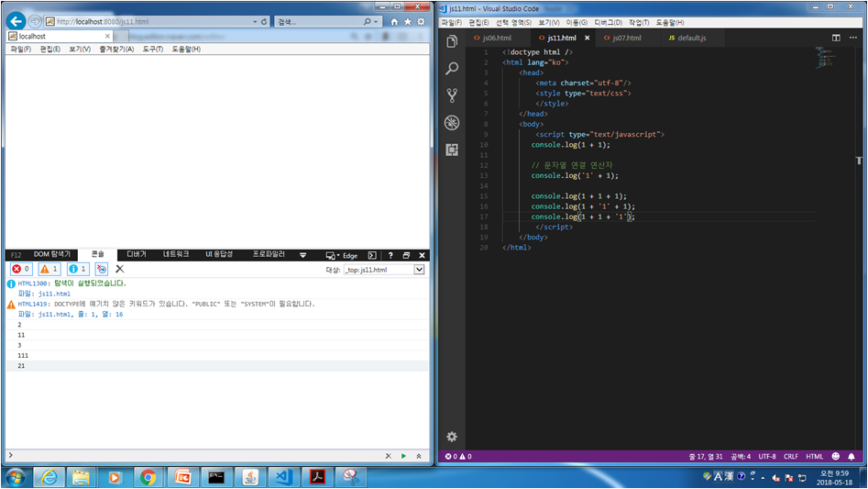Unpin the F12 developer tools panel
Viewport: 868px width, 489px height.
(406, 255)
